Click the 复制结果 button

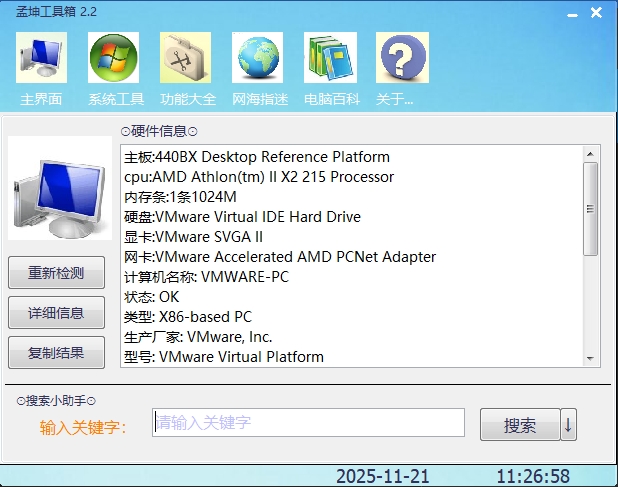point(56,353)
